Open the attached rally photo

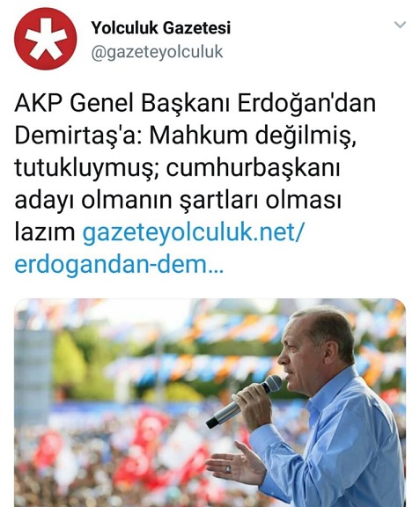[x=210, y=402]
